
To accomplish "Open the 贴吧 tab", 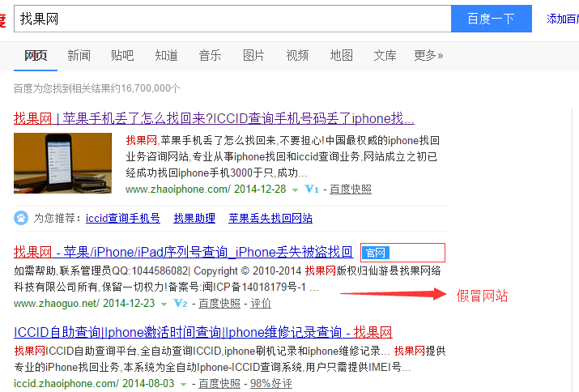I will [122, 55].
